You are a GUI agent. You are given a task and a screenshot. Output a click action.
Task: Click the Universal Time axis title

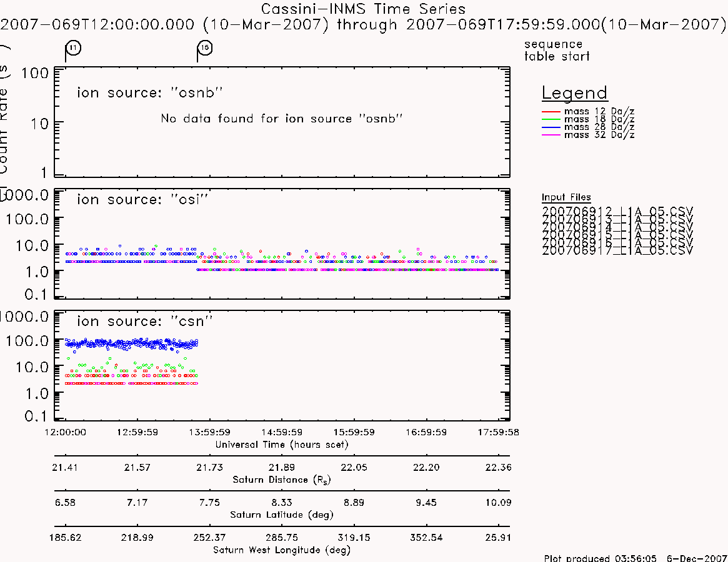point(281,445)
